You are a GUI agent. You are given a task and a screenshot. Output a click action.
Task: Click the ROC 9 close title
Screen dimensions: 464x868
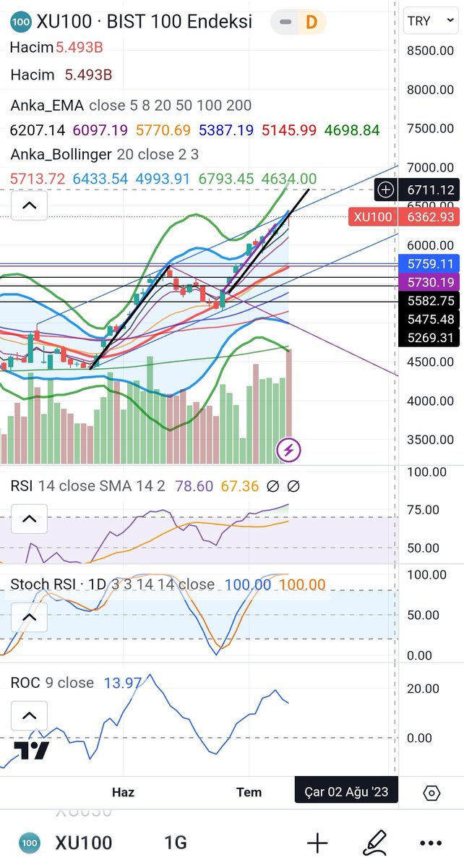(x=52, y=683)
